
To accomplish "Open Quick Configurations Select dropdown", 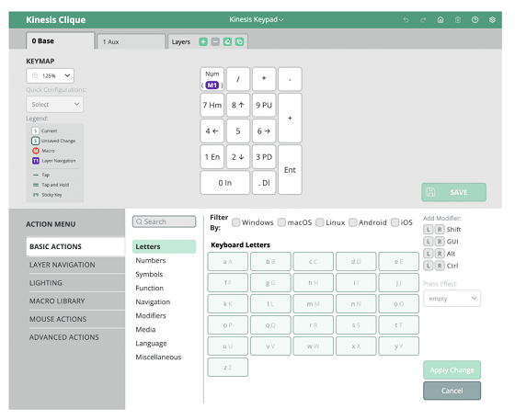I will [55, 105].
